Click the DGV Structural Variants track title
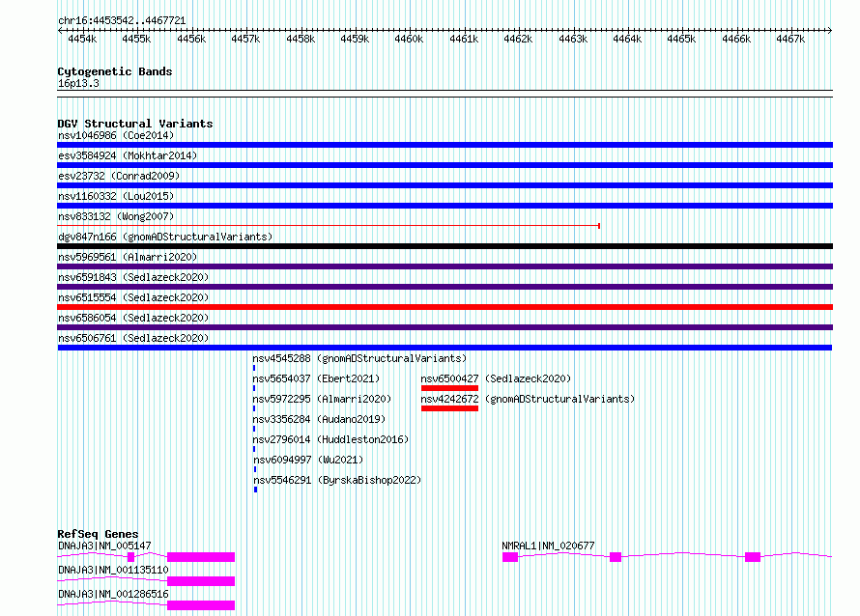860x616 pixels. pyautogui.click(x=135, y=124)
